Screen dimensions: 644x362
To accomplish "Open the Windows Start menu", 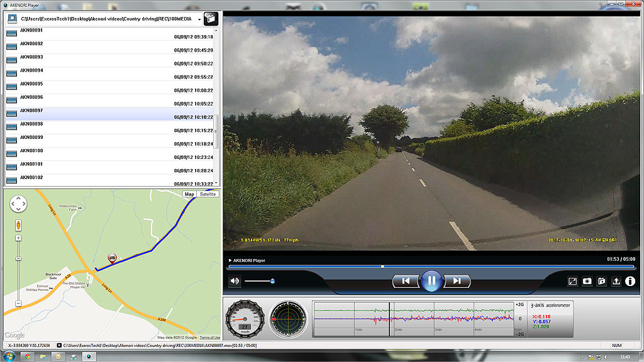I will click(x=9, y=356).
